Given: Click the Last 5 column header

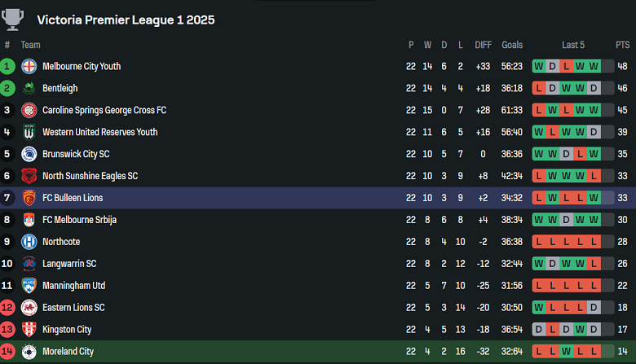Looking at the screenshot, I should tap(572, 45).
